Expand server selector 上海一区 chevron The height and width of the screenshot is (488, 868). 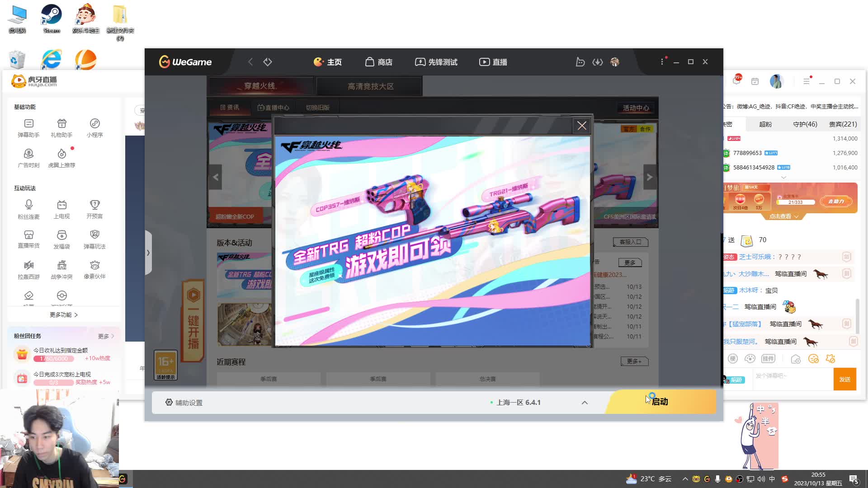point(585,403)
